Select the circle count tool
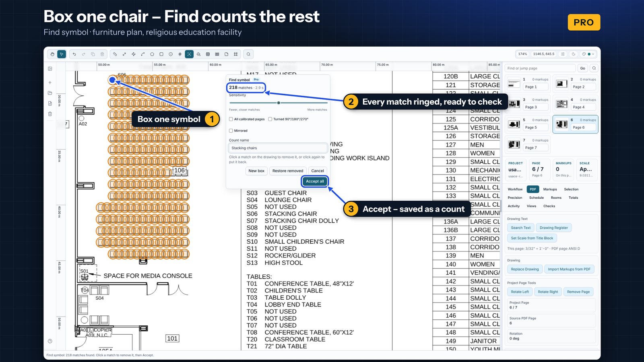 171,54
